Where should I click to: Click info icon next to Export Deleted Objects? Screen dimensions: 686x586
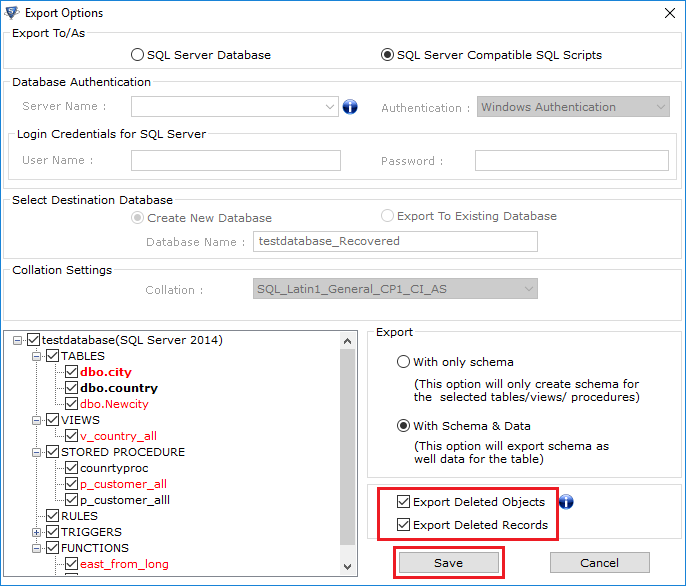tap(566, 502)
